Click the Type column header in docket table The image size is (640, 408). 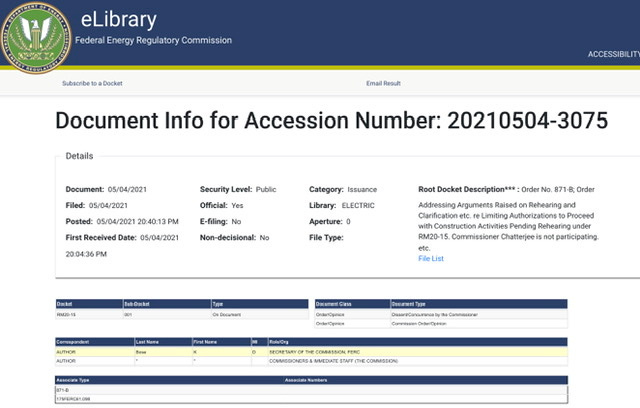(260, 304)
